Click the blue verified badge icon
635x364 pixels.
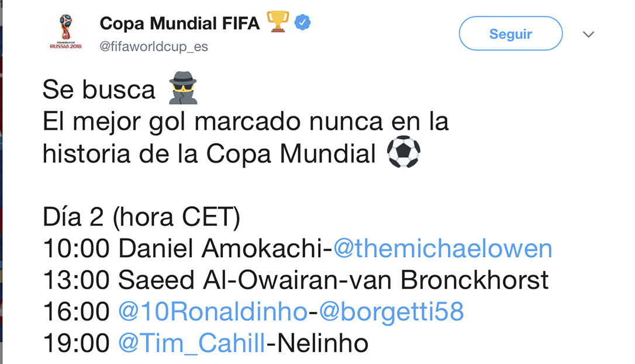302,23
